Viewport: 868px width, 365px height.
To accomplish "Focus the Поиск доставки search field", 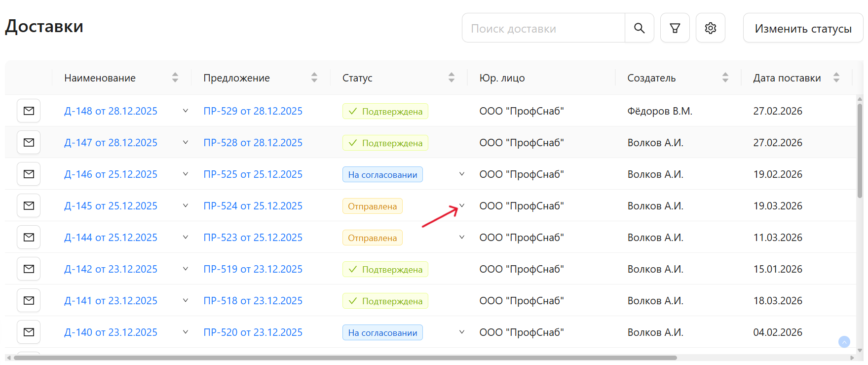I will pyautogui.click(x=543, y=29).
